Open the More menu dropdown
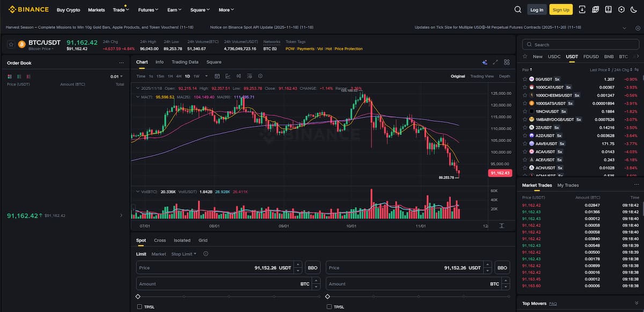The height and width of the screenshot is (312, 644). 226,10
